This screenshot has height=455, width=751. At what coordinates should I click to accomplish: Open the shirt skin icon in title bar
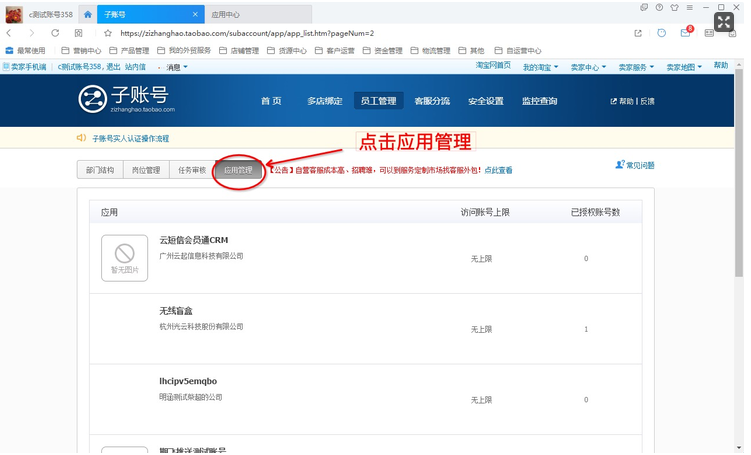coord(674,7)
